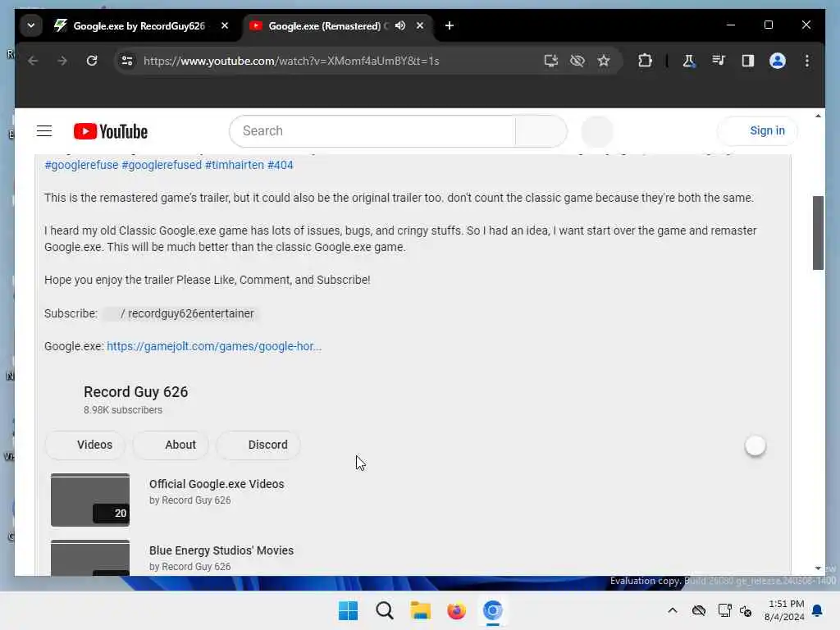Open the #404 hashtag

pos(281,165)
